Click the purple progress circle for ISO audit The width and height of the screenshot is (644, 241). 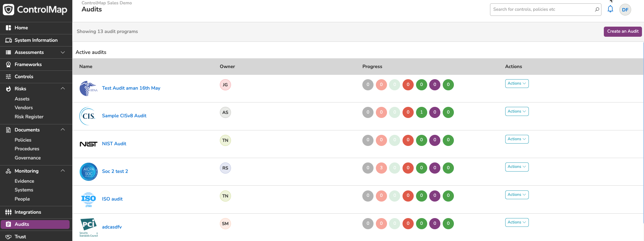pos(435,195)
